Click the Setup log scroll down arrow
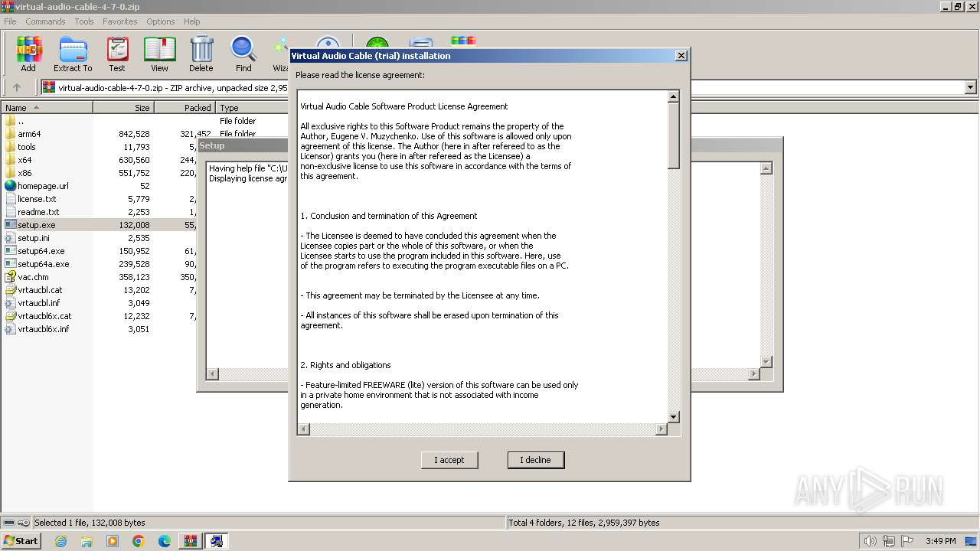This screenshot has height=551, width=980. coord(766,361)
